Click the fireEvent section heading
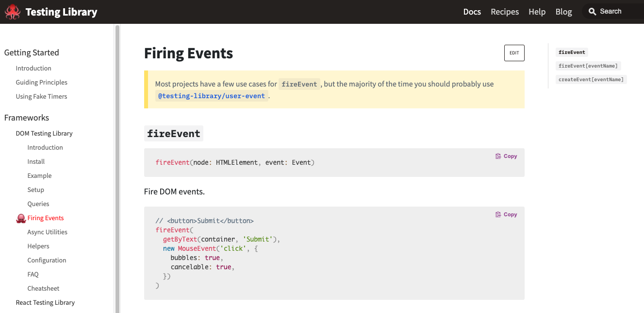The width and height of the screenshot is (644, 313). coord(174,134)
